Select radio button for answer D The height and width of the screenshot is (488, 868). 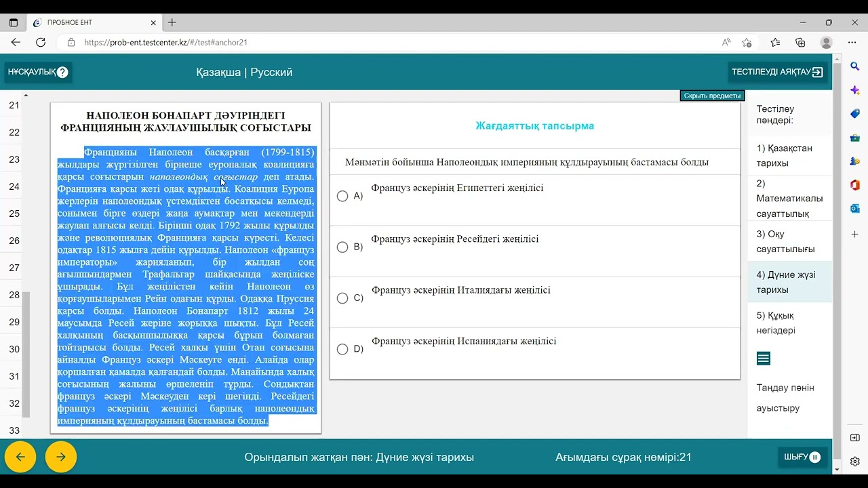tap(342, 349)
